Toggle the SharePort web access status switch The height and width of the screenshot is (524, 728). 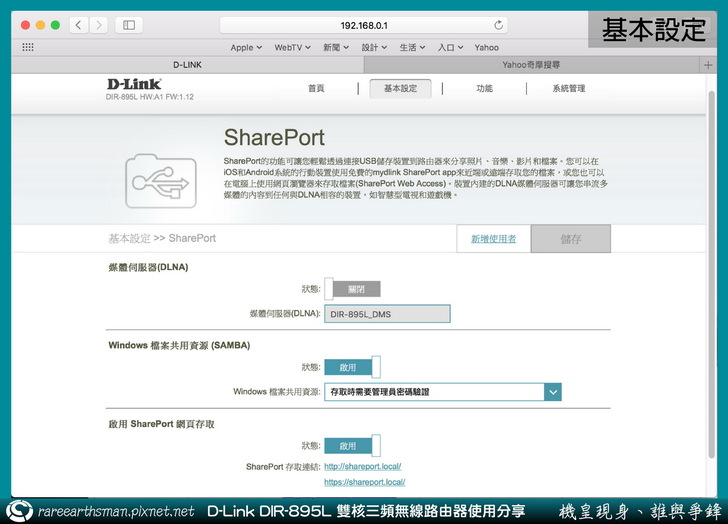tap(352, 446)
